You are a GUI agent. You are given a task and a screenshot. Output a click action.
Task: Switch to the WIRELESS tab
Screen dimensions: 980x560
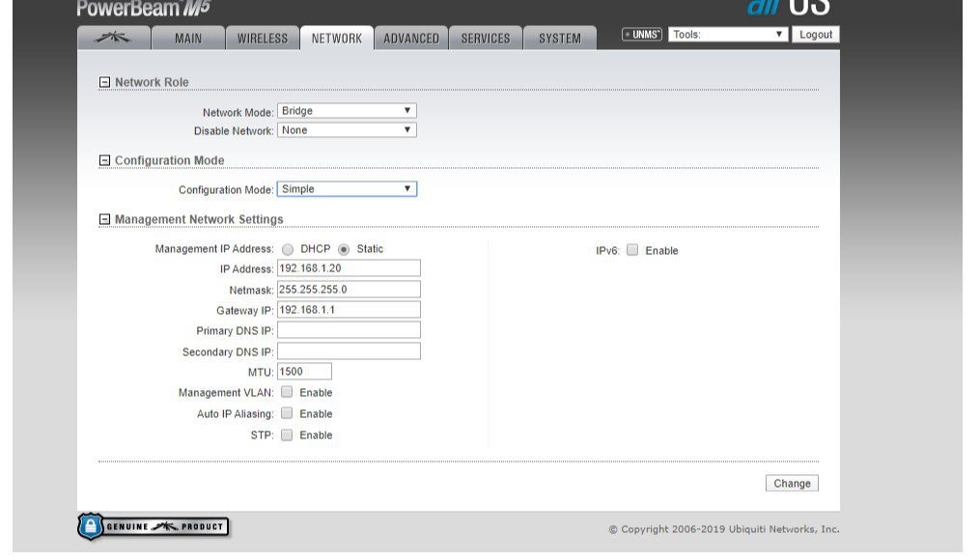tap(263, 38)
